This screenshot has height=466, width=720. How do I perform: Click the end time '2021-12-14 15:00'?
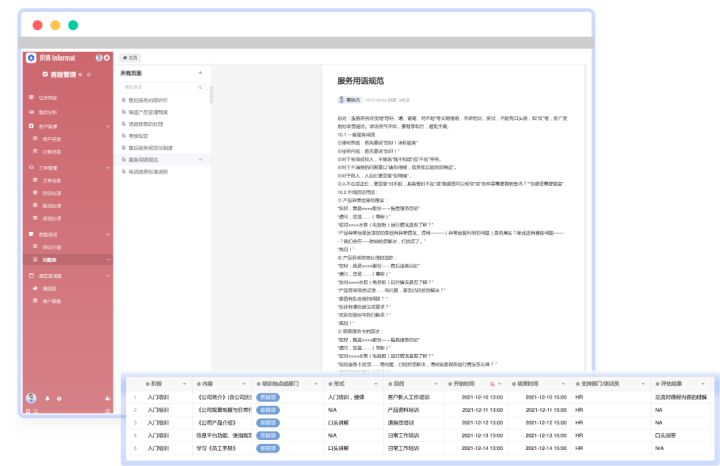546,448
